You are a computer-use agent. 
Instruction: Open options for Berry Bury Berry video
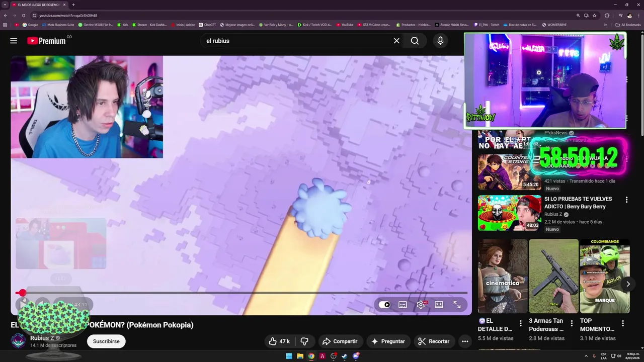(x=626, y=200)
